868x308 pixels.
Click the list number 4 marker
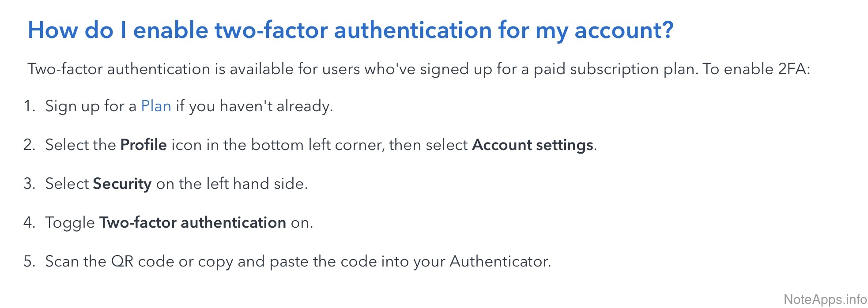[x=29, y=223]
